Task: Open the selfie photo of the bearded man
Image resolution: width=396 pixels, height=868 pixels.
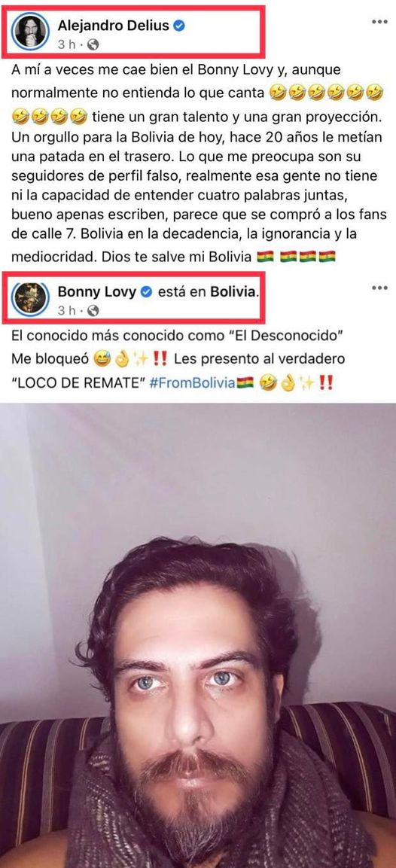Action: [x=198, y=635]
